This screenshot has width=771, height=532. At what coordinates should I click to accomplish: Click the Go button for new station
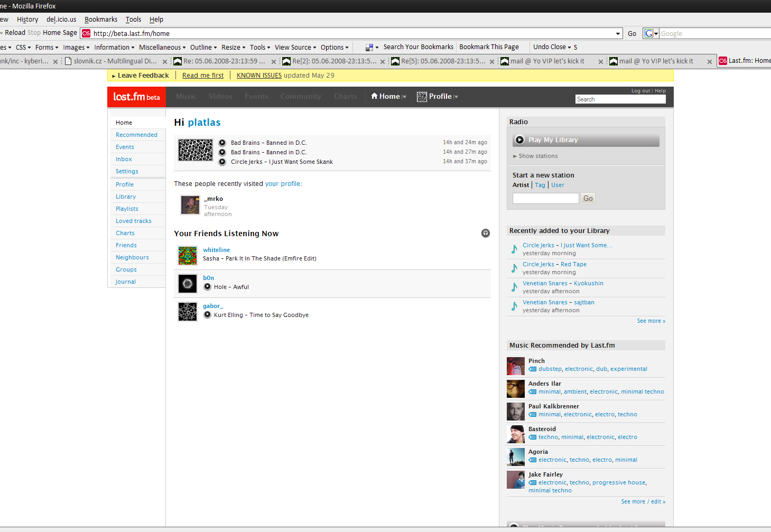click(588, 198)
